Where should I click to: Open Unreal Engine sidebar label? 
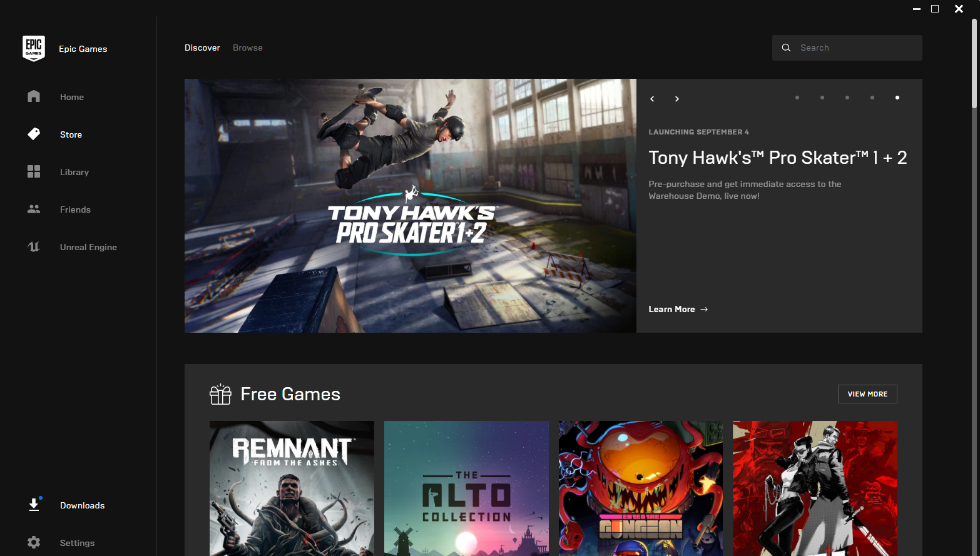pos(88,247)
